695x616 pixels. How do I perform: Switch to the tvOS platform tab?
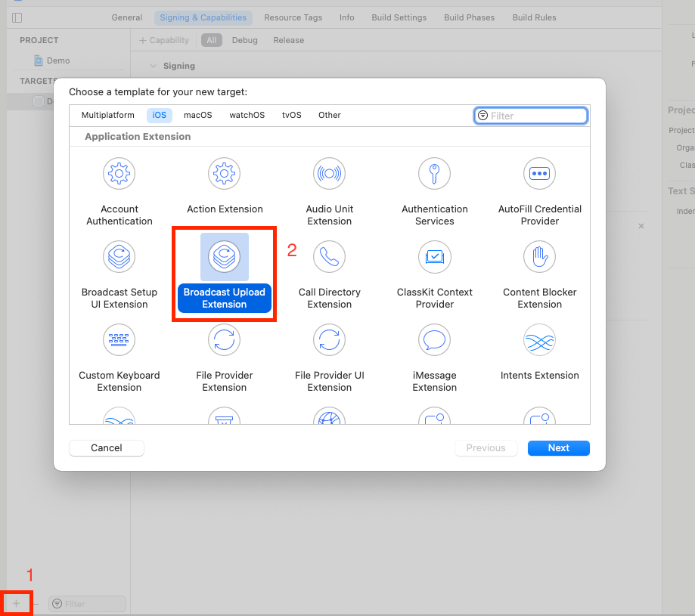click(x=292, y=115)
